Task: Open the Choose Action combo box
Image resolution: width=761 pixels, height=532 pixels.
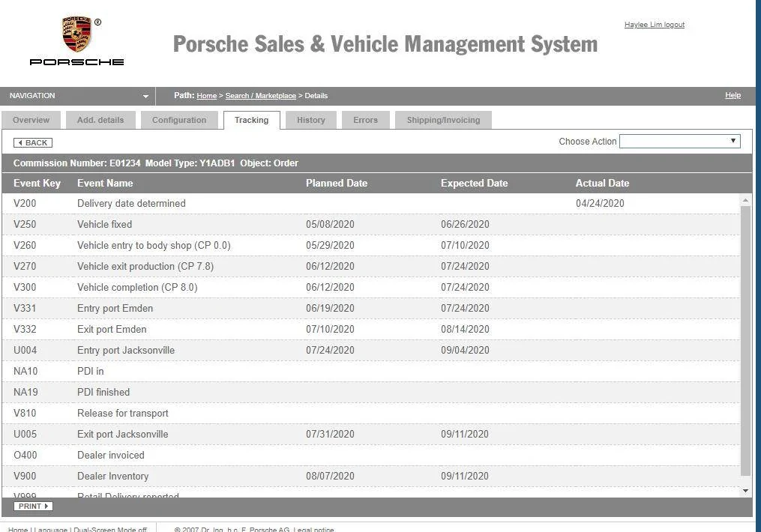Action: coord(679,141)
